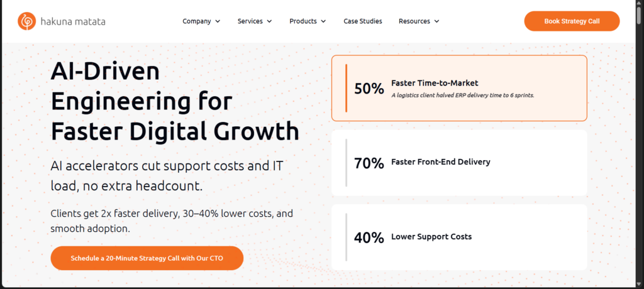Viewport: 644px width, 289px height.
Task: Open the Products menu
Action: coord(303,21)
